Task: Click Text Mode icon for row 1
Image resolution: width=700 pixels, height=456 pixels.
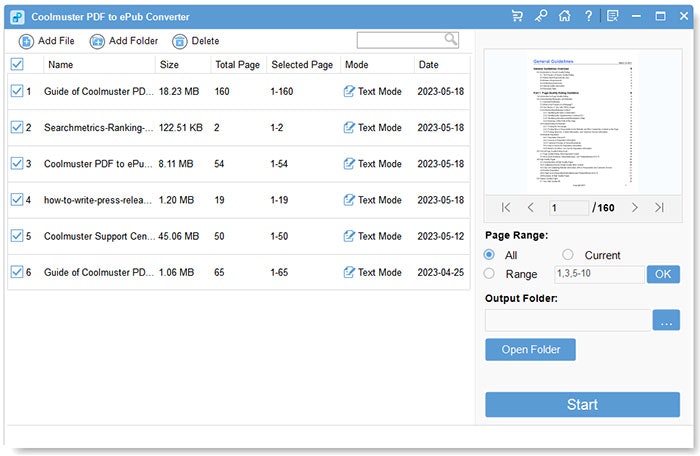Action: pyautogui.click(x=349, y=92)
